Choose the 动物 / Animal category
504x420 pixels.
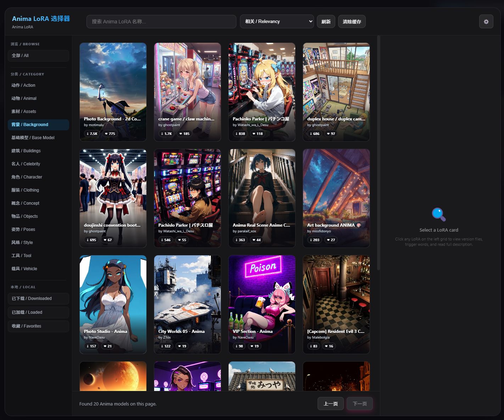(38, 98)
